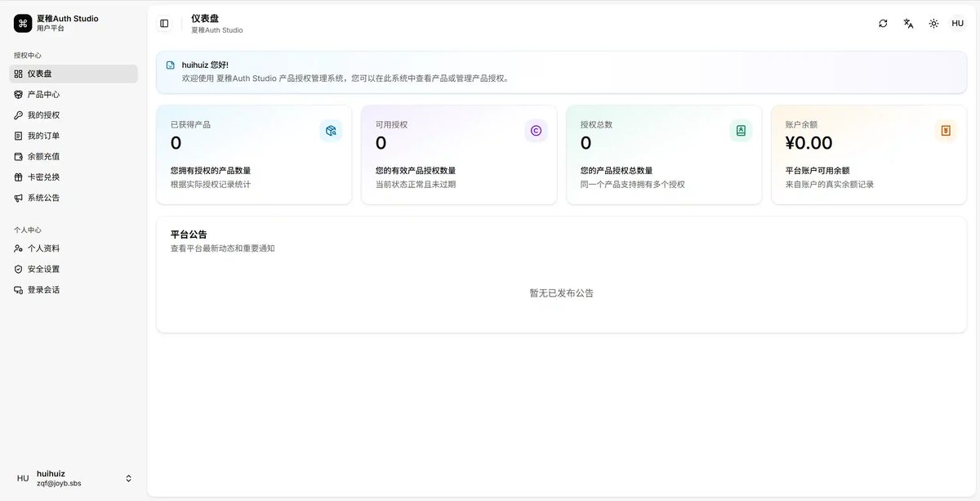
Task: Open 余额充值 page
Action: (73, 156)
